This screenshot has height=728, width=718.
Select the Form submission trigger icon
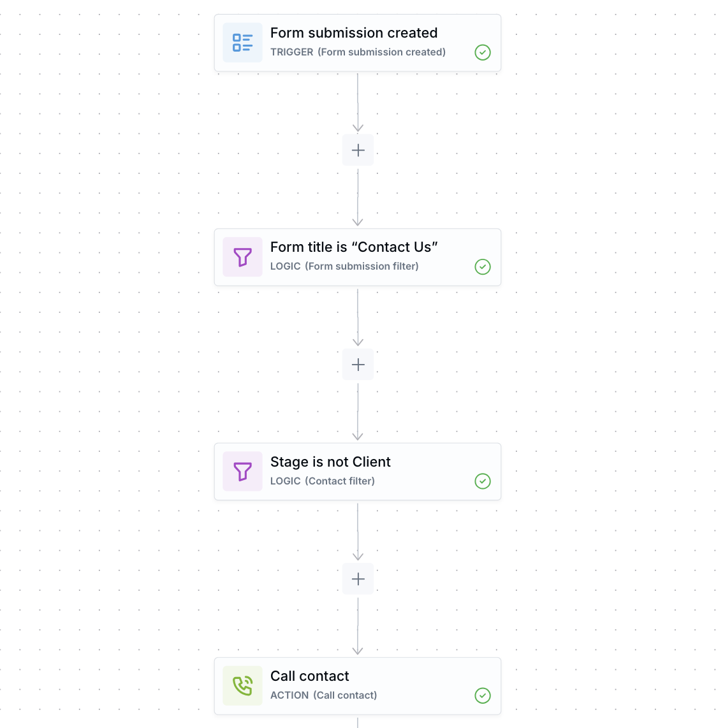tap(242, 43)
